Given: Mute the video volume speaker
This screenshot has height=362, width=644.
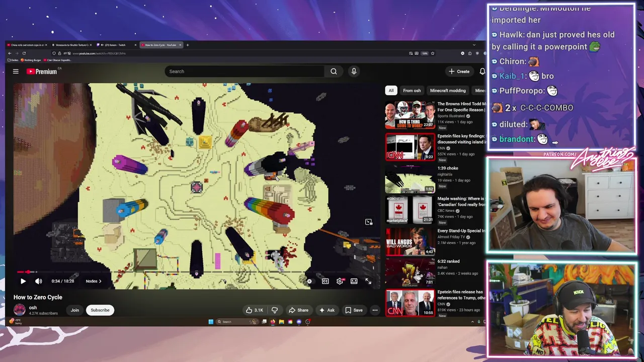Looking at the screenshot, I should 38,281.
